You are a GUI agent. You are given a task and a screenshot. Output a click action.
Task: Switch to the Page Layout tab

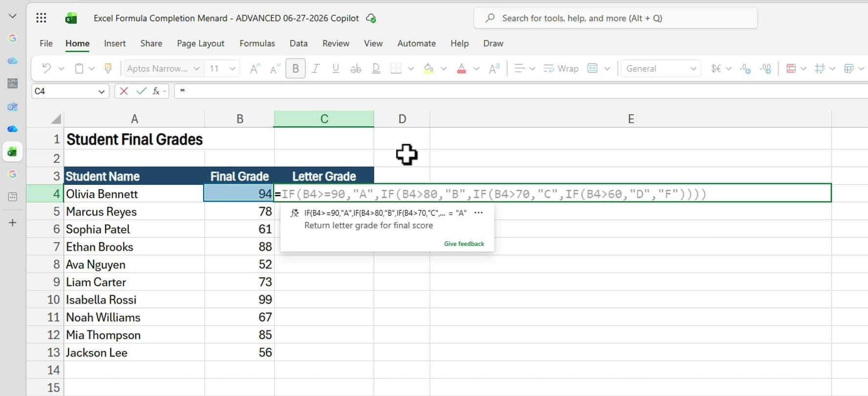point(201,44)
